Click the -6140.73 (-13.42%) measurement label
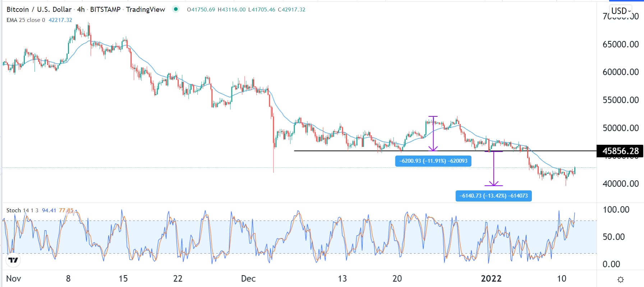 tap(493, 196)
